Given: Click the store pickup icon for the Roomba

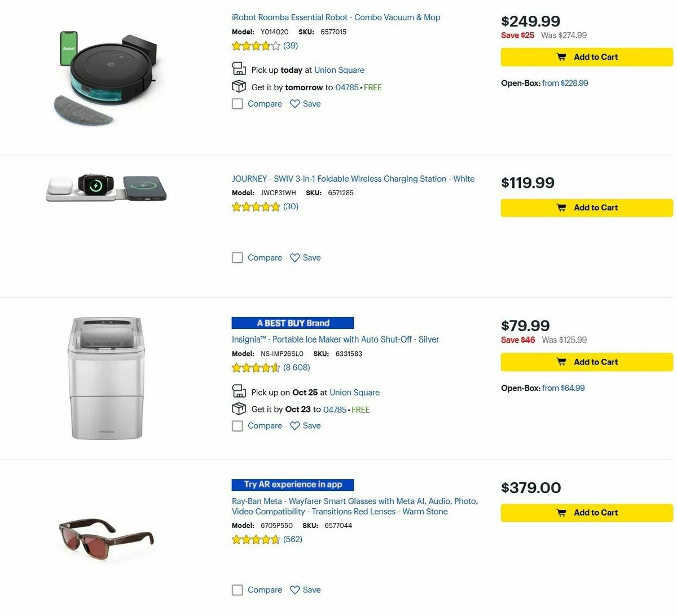Looking at the screenshot, I should (239, 68).
